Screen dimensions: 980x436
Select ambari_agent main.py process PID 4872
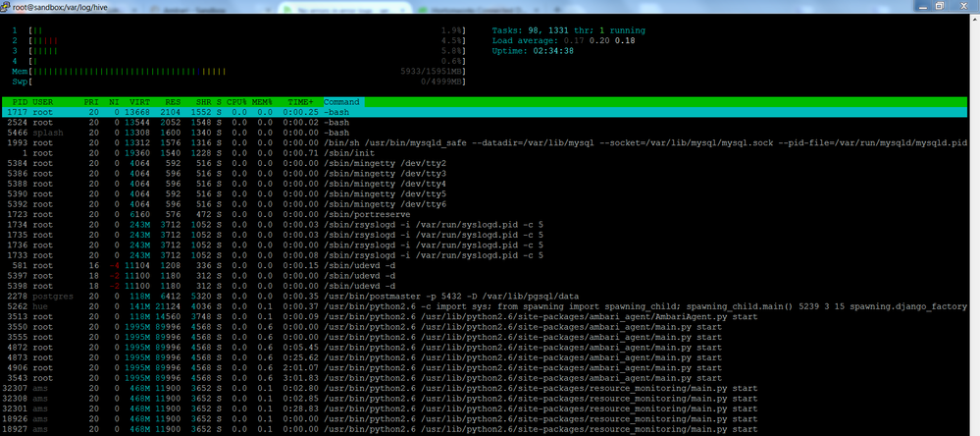(485, 348)
